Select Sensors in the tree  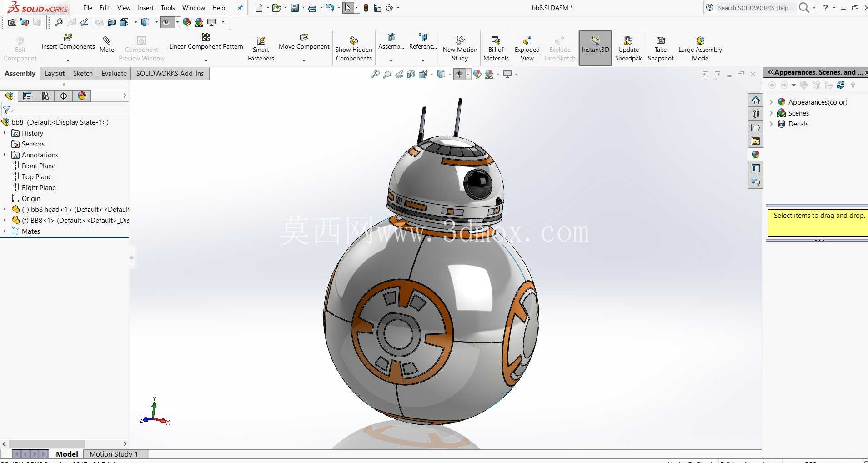33,144
